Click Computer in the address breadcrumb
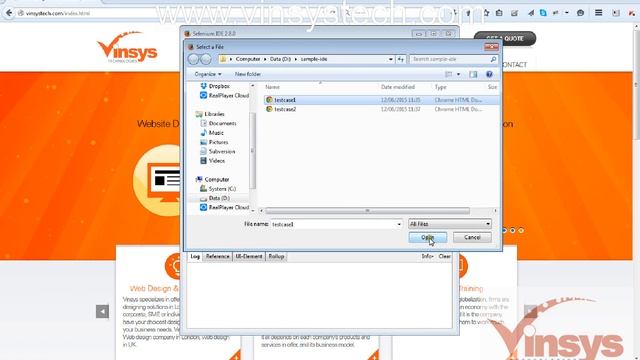Viewport: 640px width, 360px height. (x=247, y=59)
